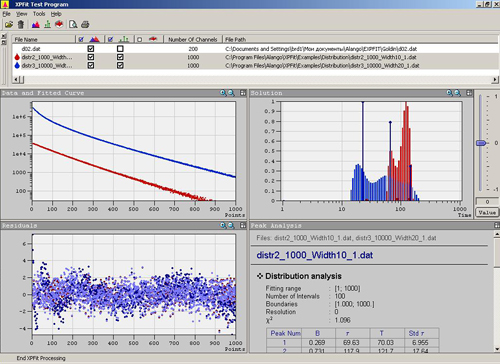
Task: Click the File Path column header
Action: tap(360, 39)
